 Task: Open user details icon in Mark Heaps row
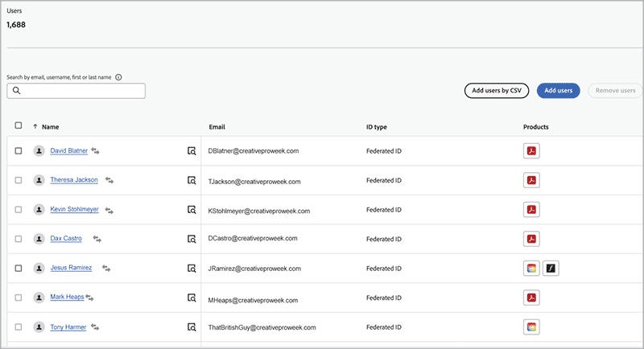click(192, 298)
